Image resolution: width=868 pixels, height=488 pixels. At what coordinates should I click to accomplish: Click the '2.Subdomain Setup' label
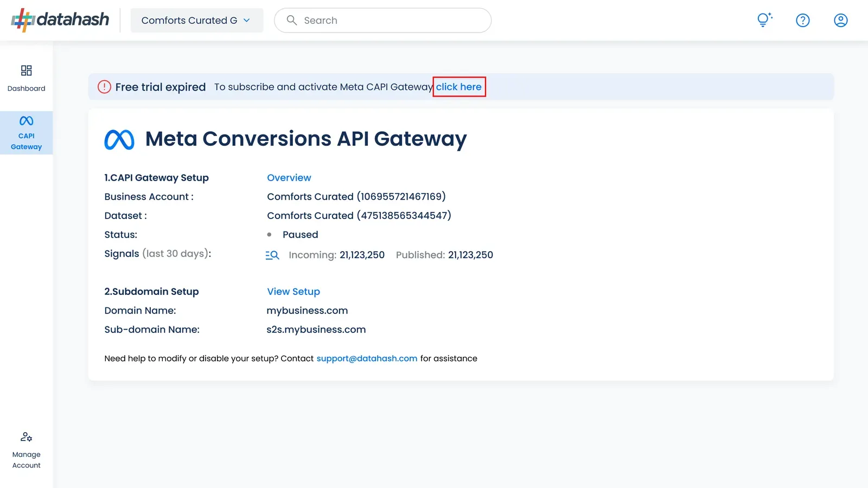click(x=151, y=292)
